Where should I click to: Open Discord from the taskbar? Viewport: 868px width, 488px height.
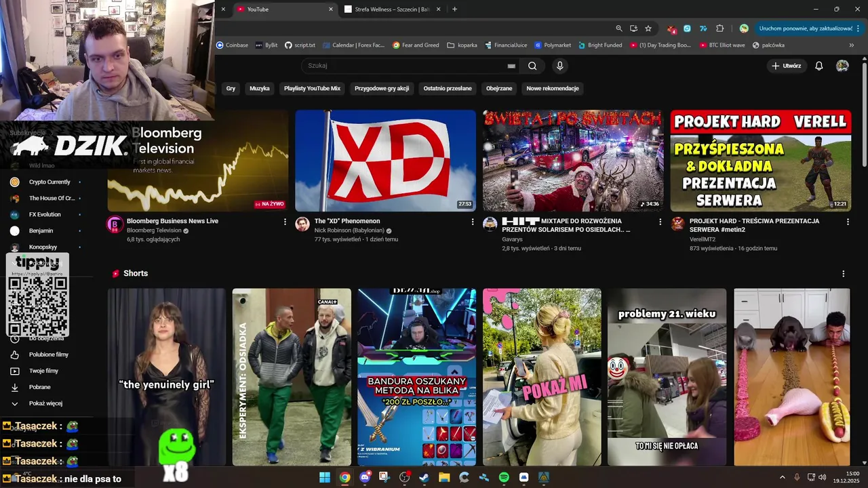click(365, 477)
